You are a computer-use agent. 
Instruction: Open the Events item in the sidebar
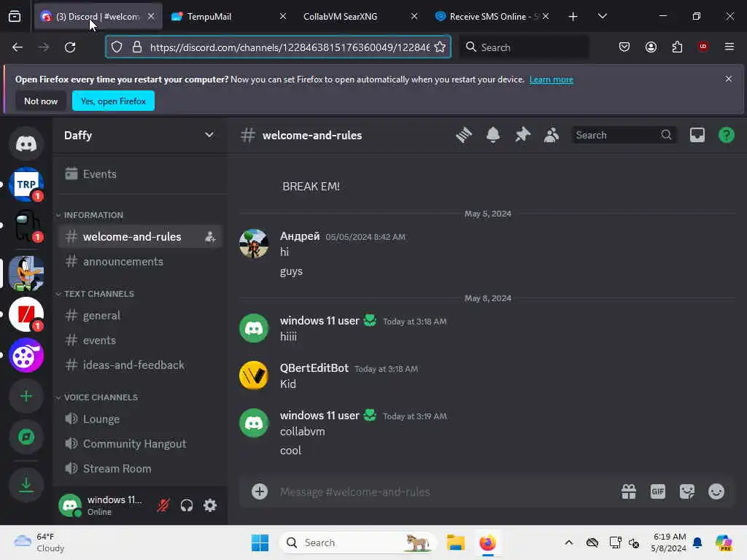click(140, 174)
